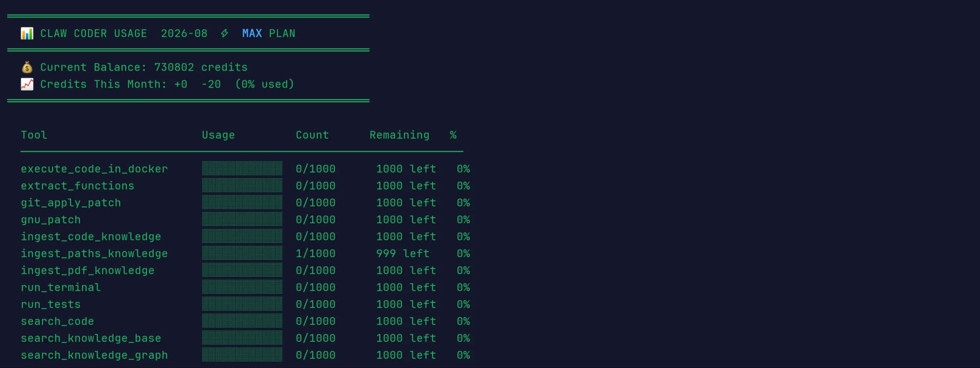
Task: Click the usage bar for run_tests
Action: (242, 304)
